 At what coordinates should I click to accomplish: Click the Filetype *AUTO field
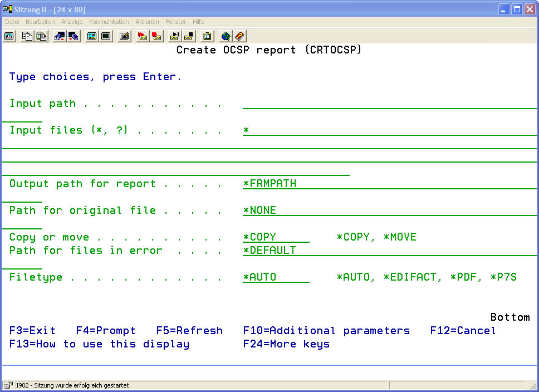tap(276, 277)
